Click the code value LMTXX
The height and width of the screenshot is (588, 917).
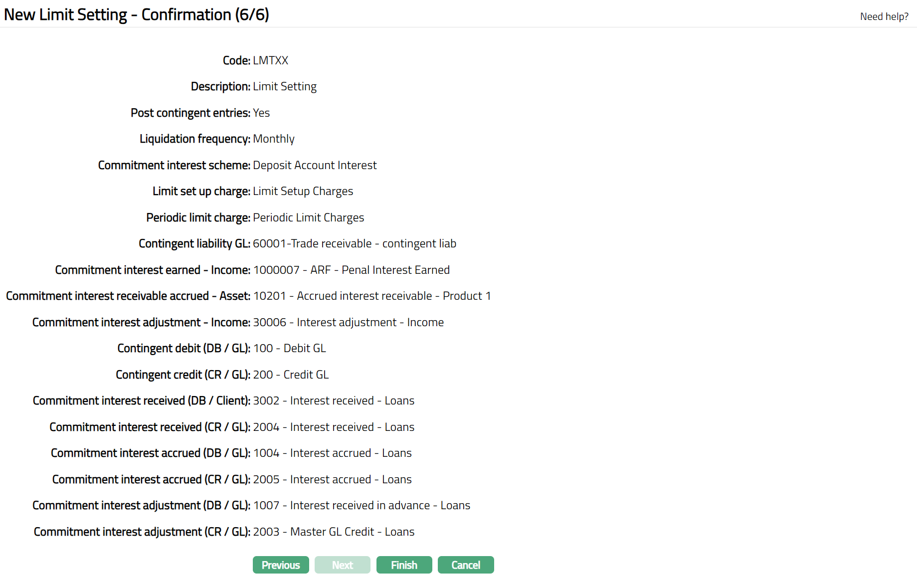tap(270, 60)
